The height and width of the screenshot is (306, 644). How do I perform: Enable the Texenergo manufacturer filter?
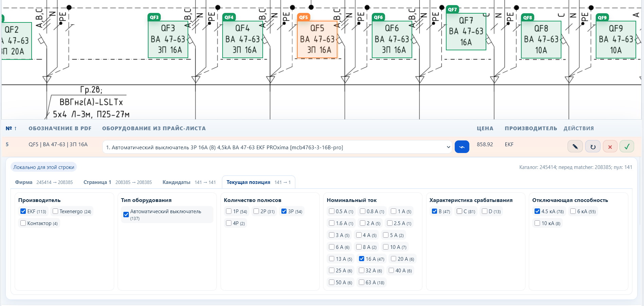55,211
